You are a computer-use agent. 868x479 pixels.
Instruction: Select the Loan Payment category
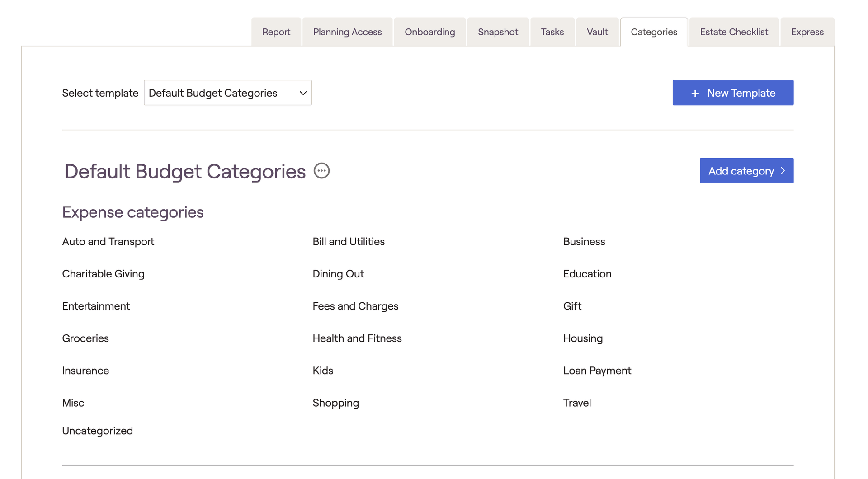tap(597, 371)
